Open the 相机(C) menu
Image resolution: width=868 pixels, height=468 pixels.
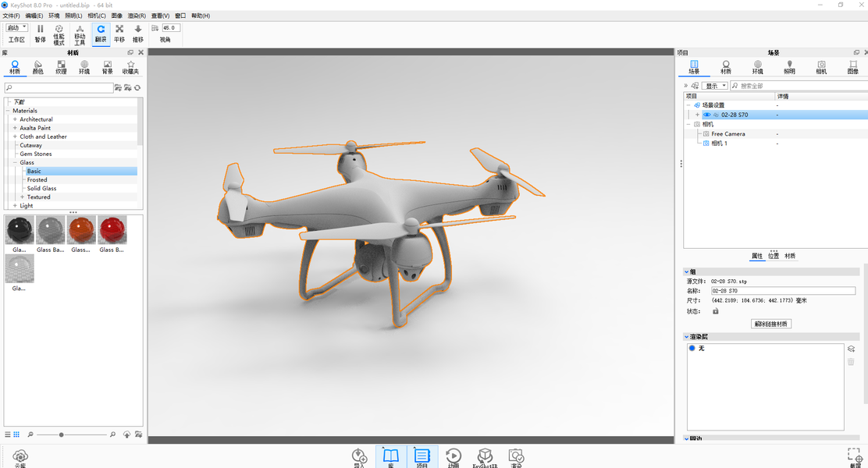click(x=96, y=16)
